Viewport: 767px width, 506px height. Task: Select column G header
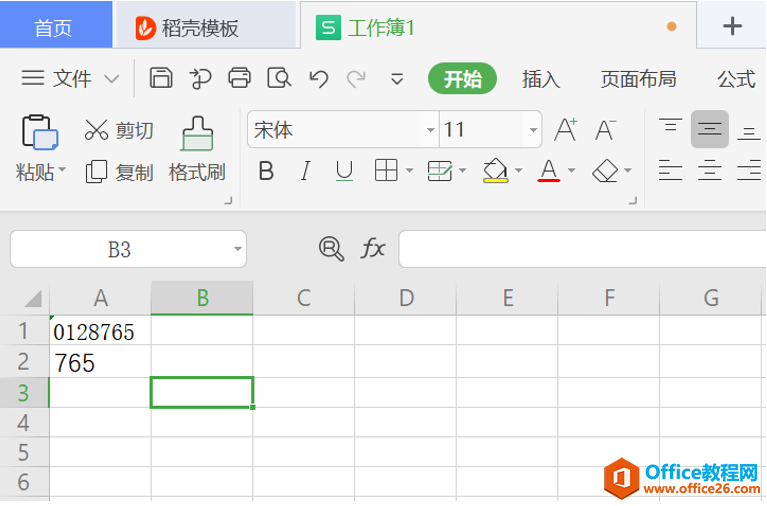[x=711, y=298]
